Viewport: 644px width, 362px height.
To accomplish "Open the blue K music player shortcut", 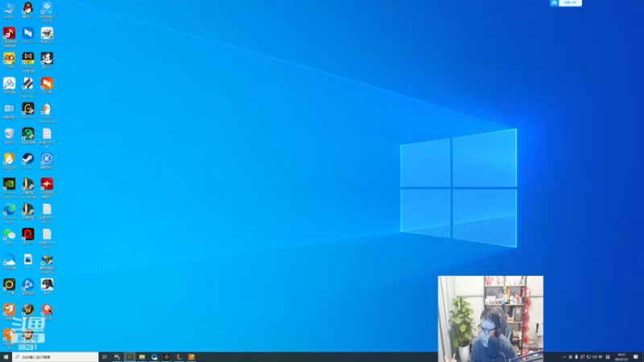I will coord(47,159).
